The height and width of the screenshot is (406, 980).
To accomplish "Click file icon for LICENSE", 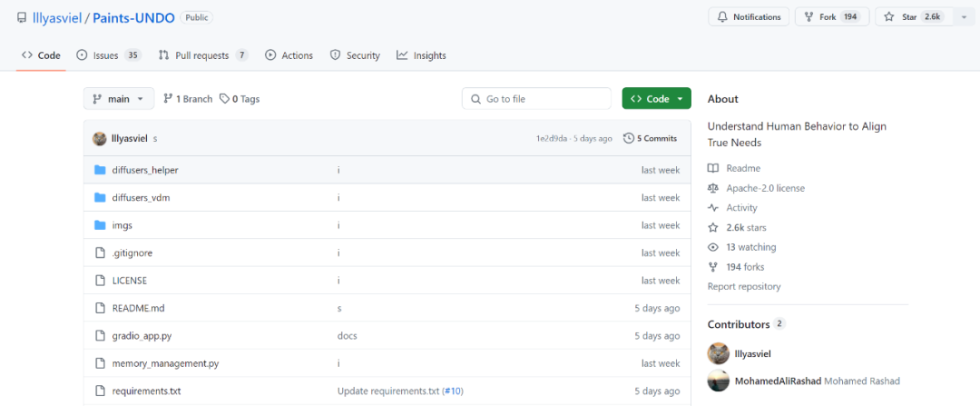I will (x=100, y=281).
